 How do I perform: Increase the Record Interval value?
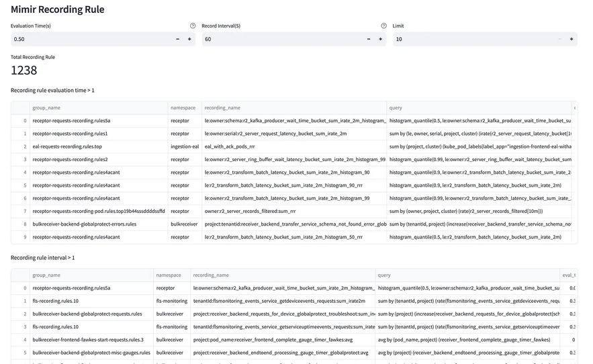coord(381,40)
